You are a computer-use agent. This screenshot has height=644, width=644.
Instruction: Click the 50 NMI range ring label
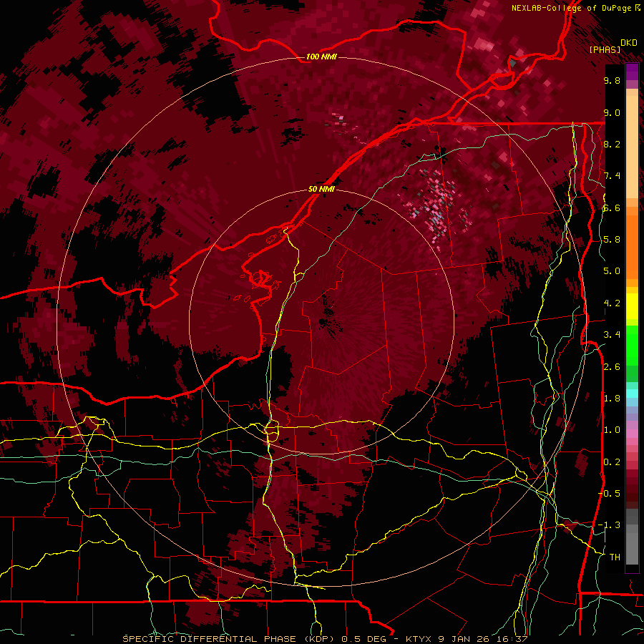tap(321, 190)
